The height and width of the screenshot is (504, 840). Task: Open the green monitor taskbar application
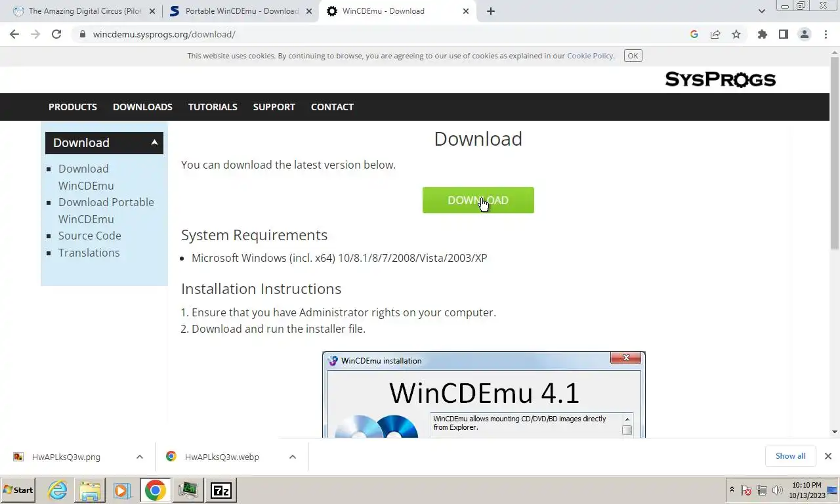pos(188,490)
